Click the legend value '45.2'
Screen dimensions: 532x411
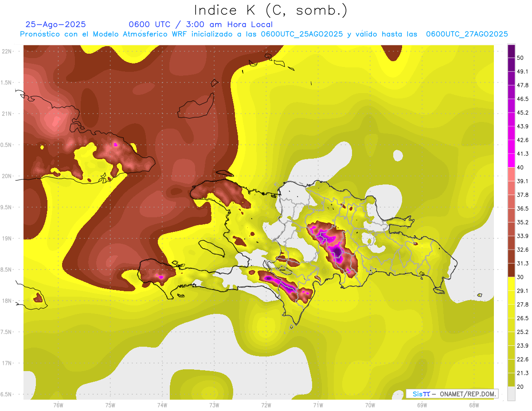(x=523, y=113)
